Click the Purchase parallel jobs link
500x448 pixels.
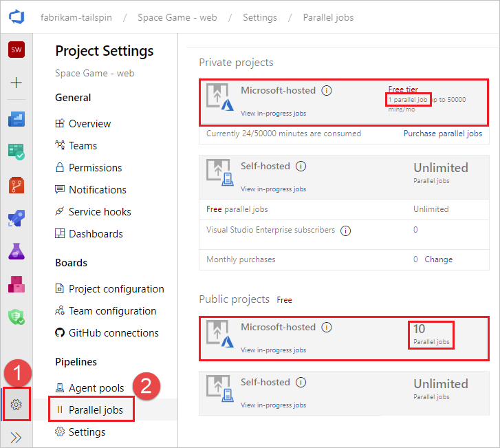442,134
